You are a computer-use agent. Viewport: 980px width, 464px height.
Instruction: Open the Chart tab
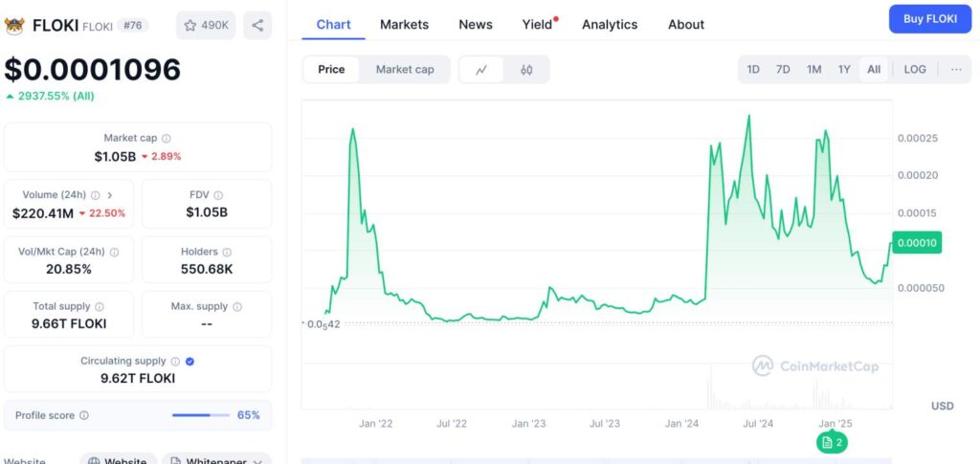coord(333,24)
